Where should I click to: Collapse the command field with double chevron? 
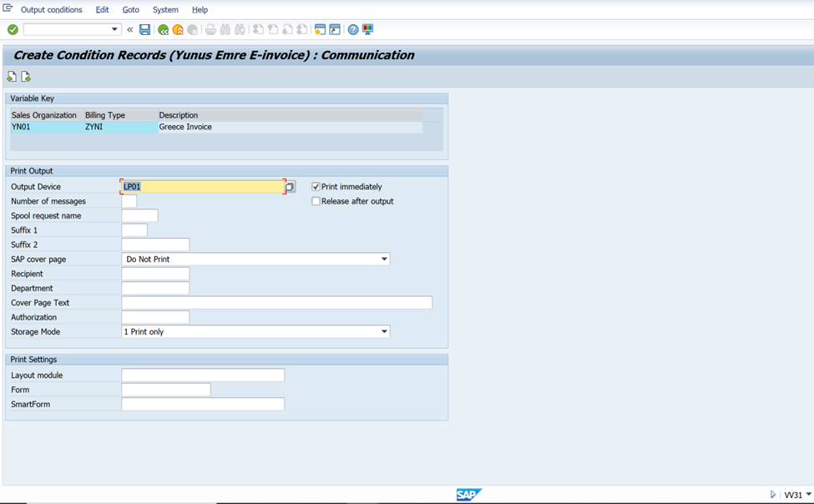(x=129, y=29)
